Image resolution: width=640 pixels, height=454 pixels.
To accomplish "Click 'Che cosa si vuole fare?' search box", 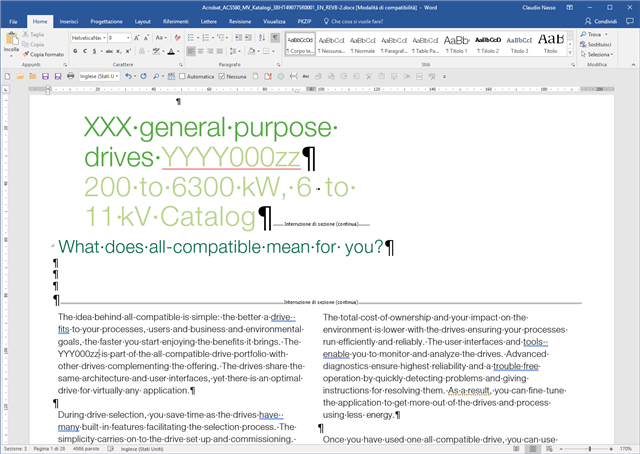I will pyautogui.click(x=353, y=21).
